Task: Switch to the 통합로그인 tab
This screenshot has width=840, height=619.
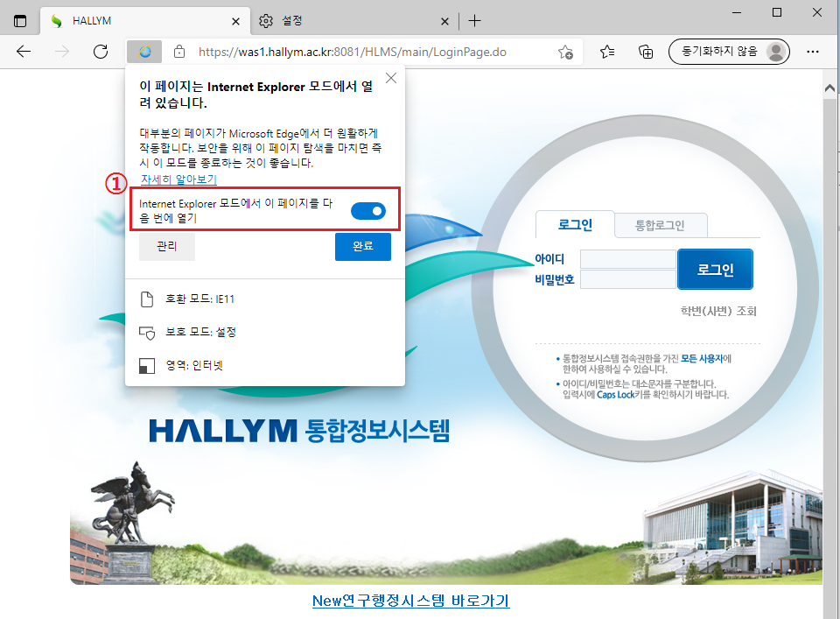Action: pyautogui.click(x=660, y=225)
